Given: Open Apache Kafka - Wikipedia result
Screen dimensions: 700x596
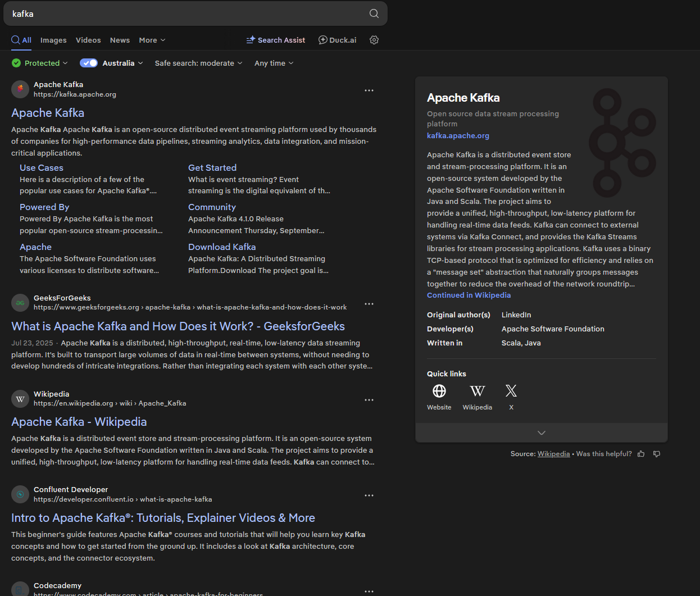Looking at the screenshot, I should (79, 422).
